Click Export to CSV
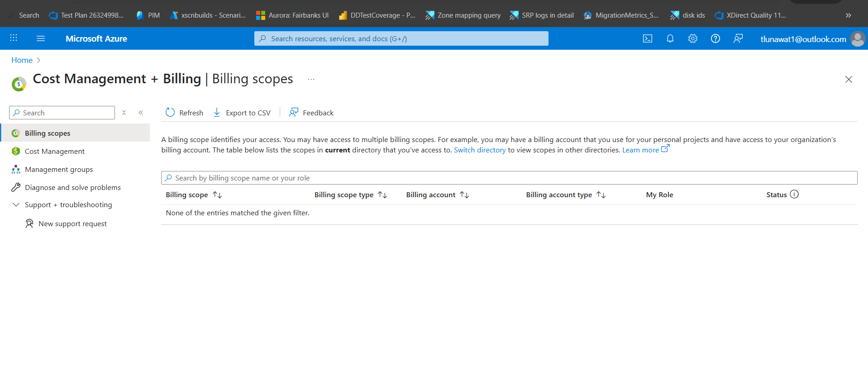This screenshot has width=868, height=389. point(242,113)
